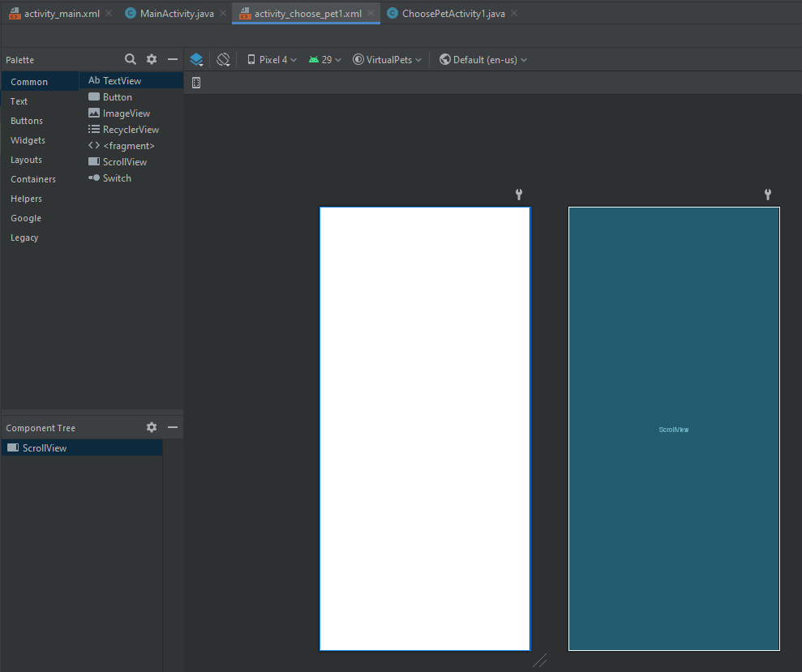This screenshot has width=802, height=672.
Task: Click the wrench icon above the design view
Action: click(x=519, y=195)
